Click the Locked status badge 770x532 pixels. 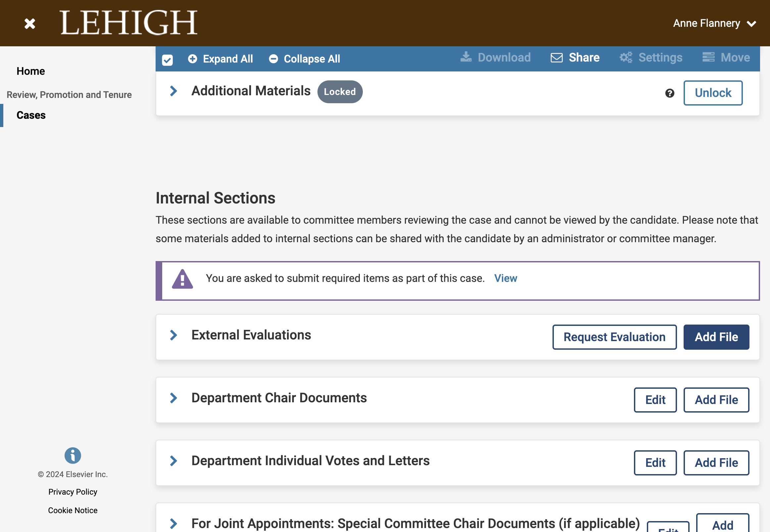tap(340, 92)
